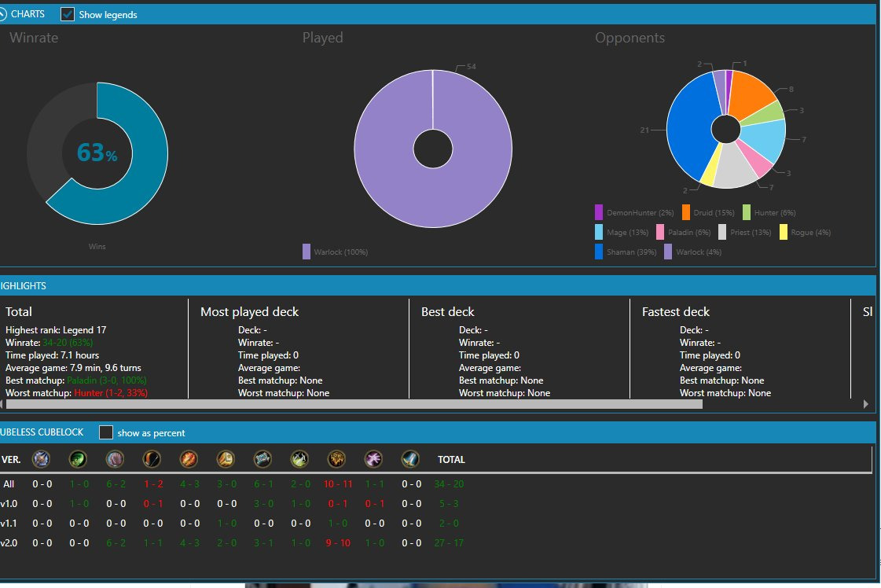881x588 pixels.
Task: Select the Warrior class icon
Action: click(410, 459)
